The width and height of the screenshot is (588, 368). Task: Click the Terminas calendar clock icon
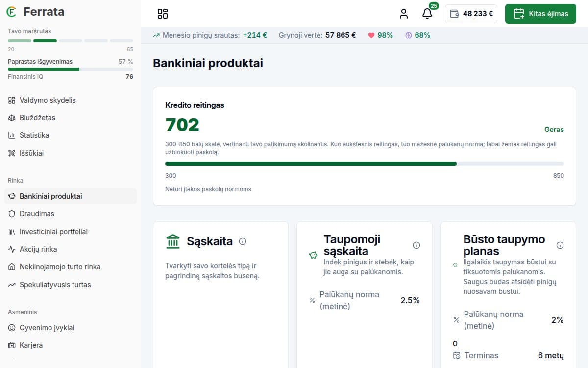457,356
